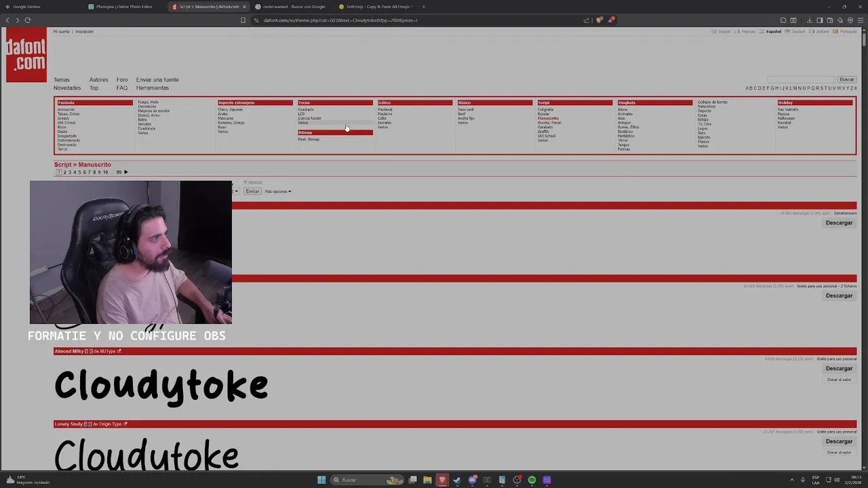Select Ciencia ficción Tecno category
Viewport: 868px width, 488px height.
click(x=309, y=119)
